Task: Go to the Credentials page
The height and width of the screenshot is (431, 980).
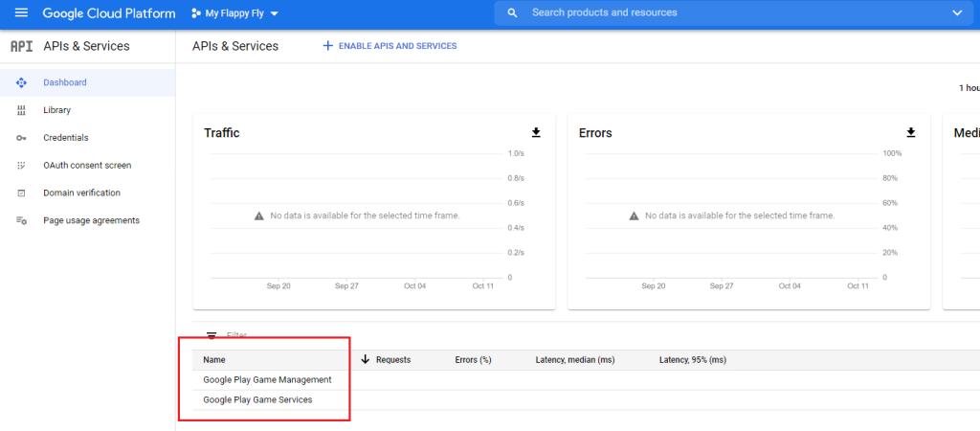Action: point(65,138)
